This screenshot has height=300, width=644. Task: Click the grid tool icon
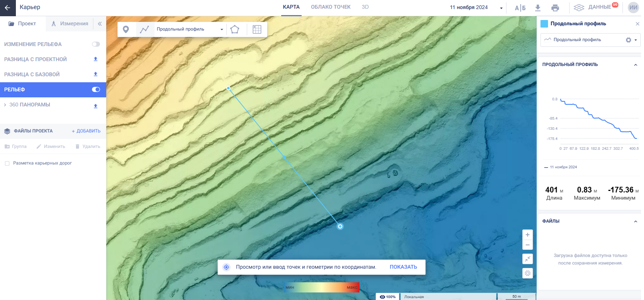coord(257,29)
